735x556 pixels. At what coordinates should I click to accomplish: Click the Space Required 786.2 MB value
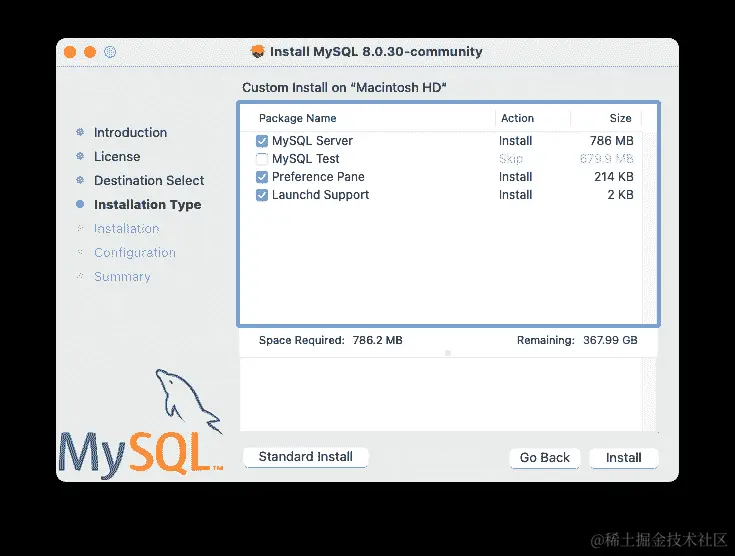pos(377,340)
